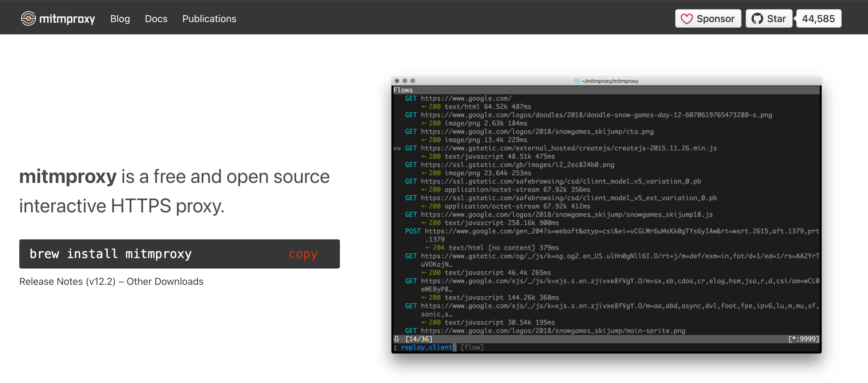Viewport: 868px width, 383px height.
Task: Open the 44,585 stargazers count
Action: (818, 18)
